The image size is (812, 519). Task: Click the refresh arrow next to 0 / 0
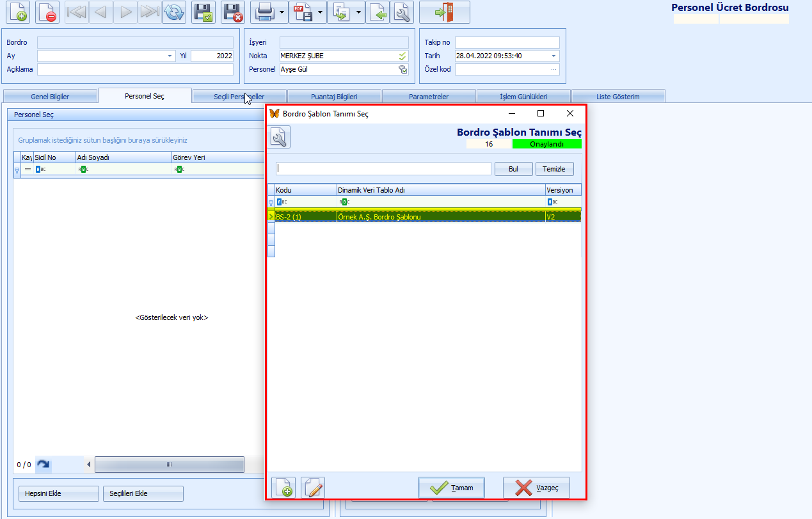tap(43, 465)
